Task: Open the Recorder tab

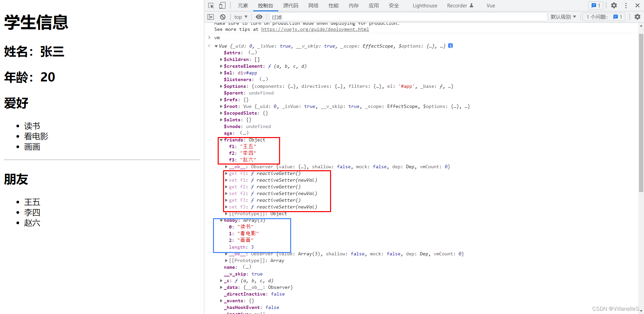Action: [x=460, y=6]
